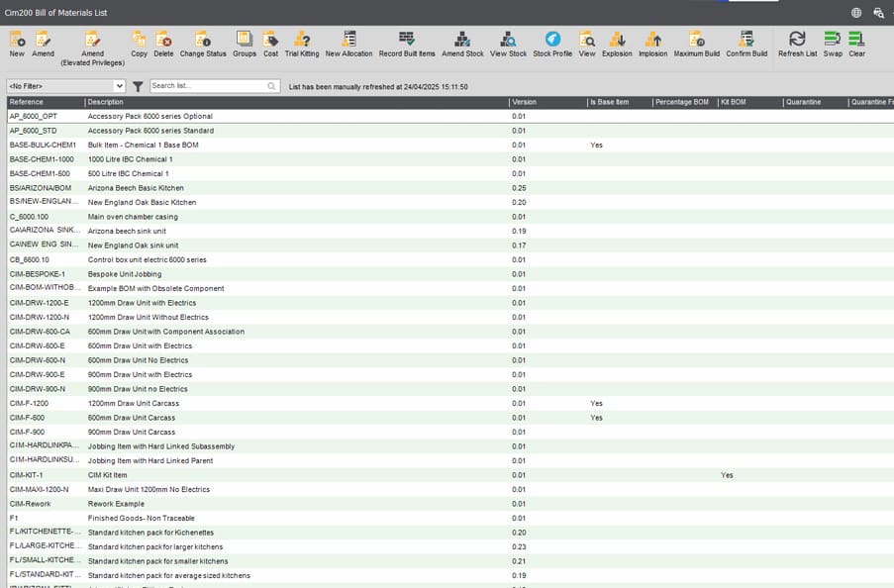Viewport: 894px width, 588px height.
Task: Select the AP_6000_OPT row
Action: click(x=450, y=117)
